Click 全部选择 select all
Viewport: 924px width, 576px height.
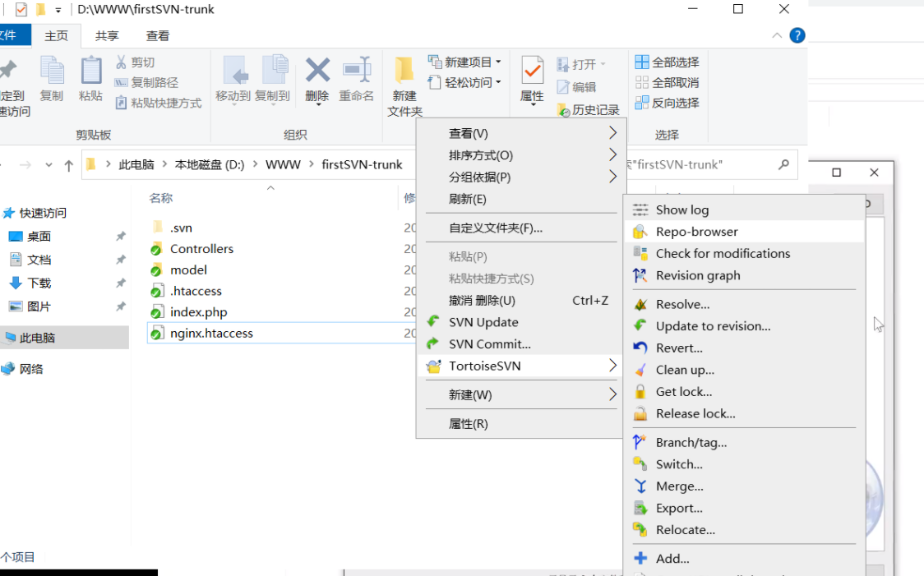tap(667, 62)
